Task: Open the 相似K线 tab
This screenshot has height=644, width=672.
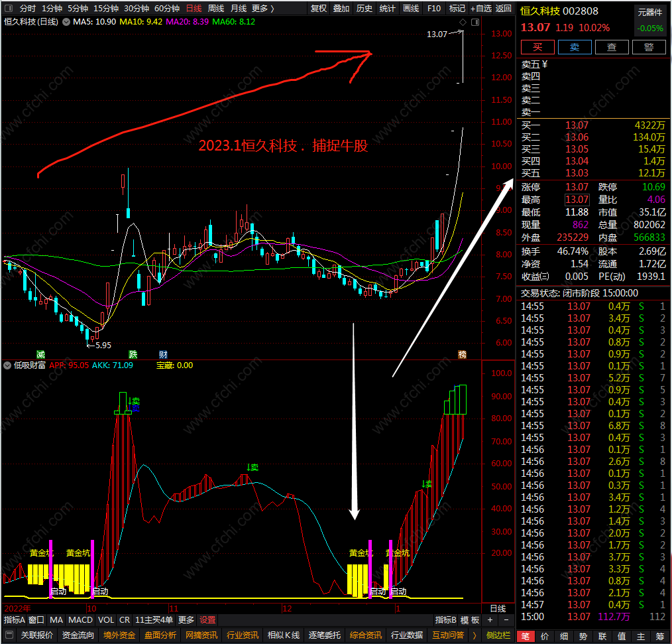Action: point(284,635)
